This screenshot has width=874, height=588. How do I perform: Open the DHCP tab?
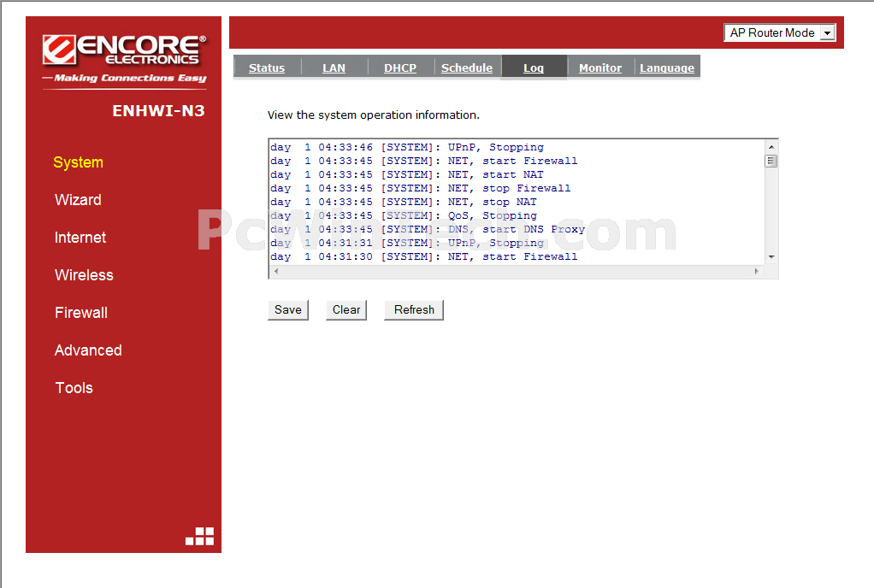click(400, 68)
